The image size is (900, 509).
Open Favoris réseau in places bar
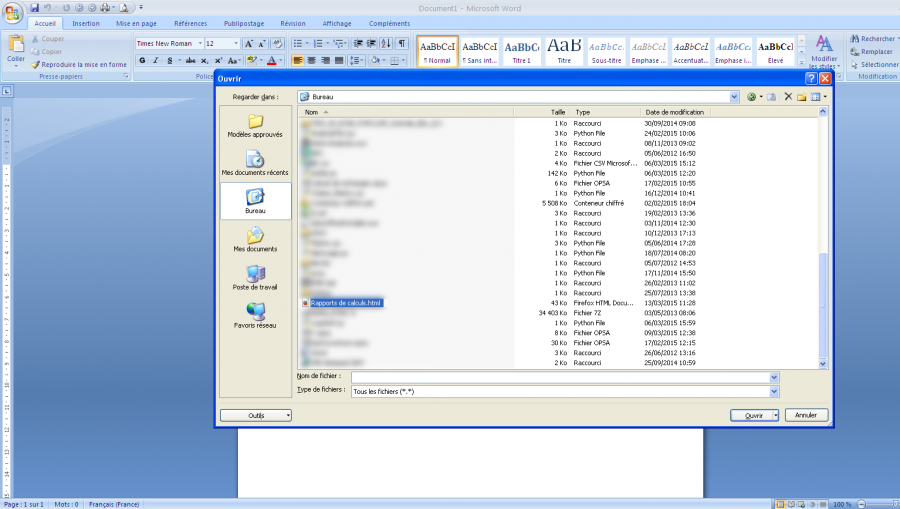(255, 316)
